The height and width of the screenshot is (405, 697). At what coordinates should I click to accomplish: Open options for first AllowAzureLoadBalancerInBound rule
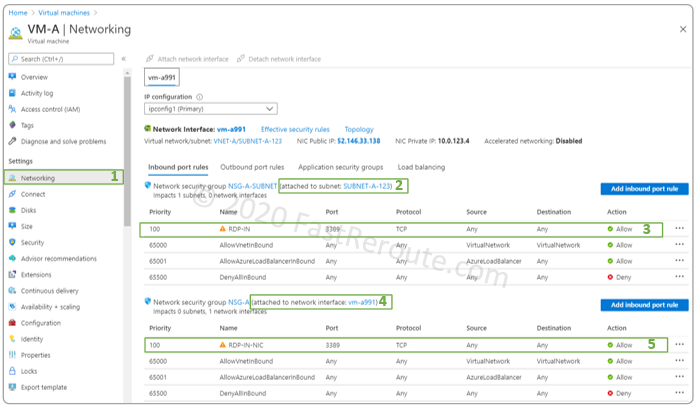click(x=679, y=261)
